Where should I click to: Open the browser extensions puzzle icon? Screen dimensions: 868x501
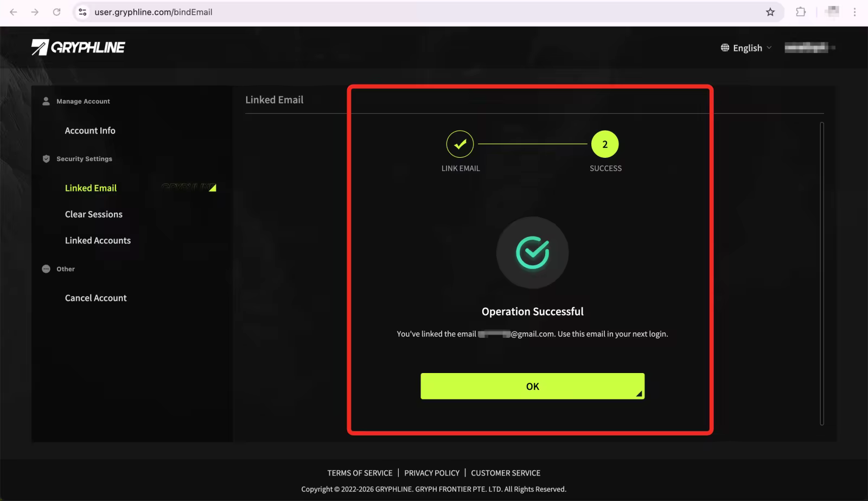click(x=800, y=12)
